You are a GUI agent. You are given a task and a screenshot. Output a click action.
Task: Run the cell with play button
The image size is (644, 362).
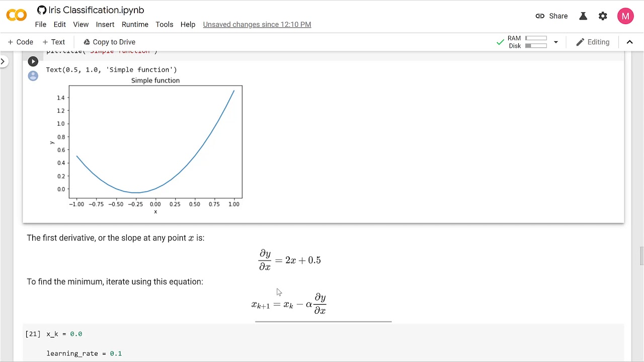[33, 61]
